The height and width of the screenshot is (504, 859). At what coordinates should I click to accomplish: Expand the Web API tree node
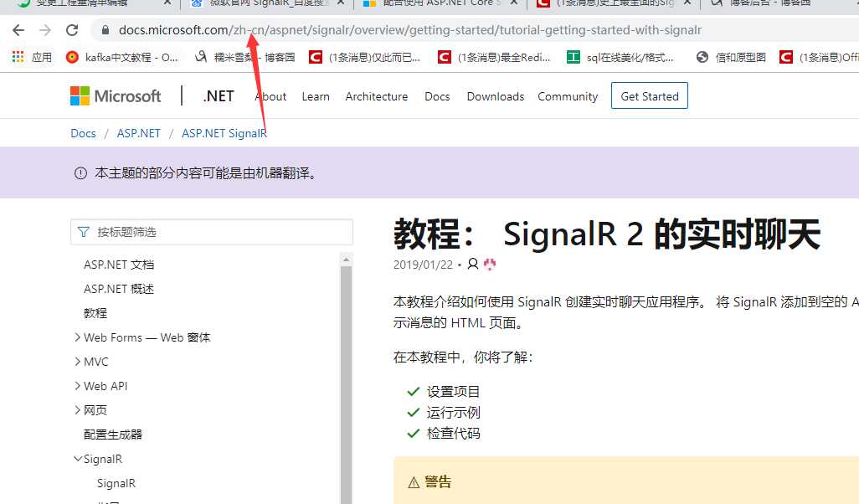pos(77,386)
